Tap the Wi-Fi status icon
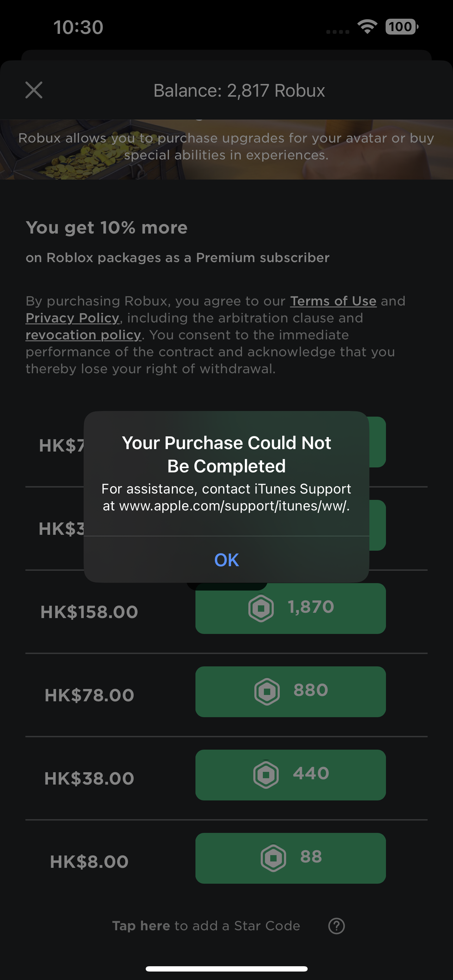This screenshot has height=980, width=453. (x=367, y=26)
